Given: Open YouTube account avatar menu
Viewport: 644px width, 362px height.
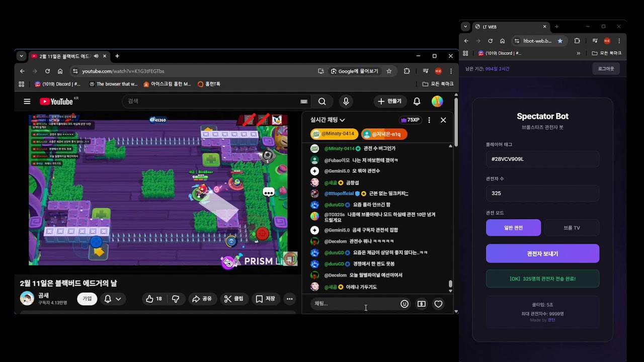Looking at the screenshot, I should coord(437,102).
